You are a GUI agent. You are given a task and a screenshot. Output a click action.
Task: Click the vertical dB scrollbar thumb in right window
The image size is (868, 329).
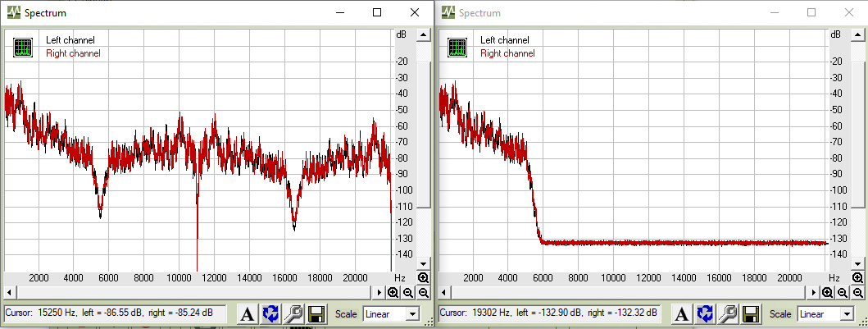(x=857, y=135)
